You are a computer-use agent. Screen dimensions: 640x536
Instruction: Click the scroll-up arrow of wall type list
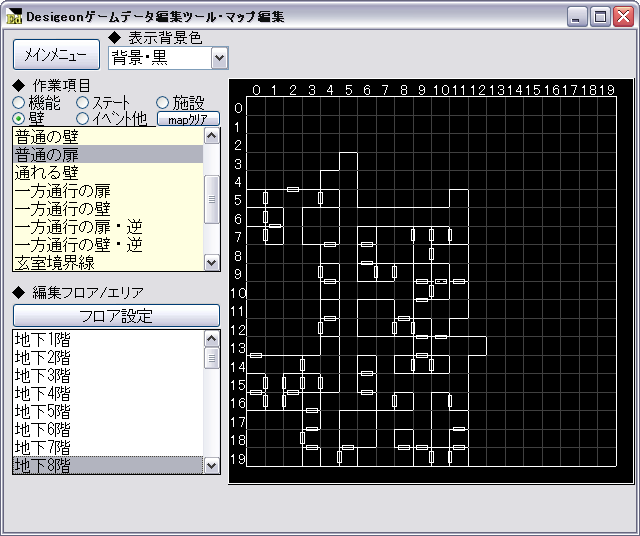(x=211, y=136)
